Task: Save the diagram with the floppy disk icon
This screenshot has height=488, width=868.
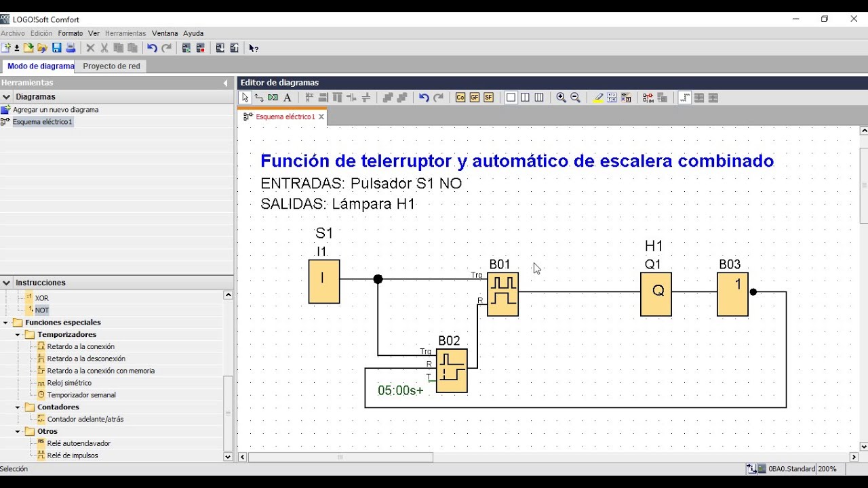Action: coord(57,48)
